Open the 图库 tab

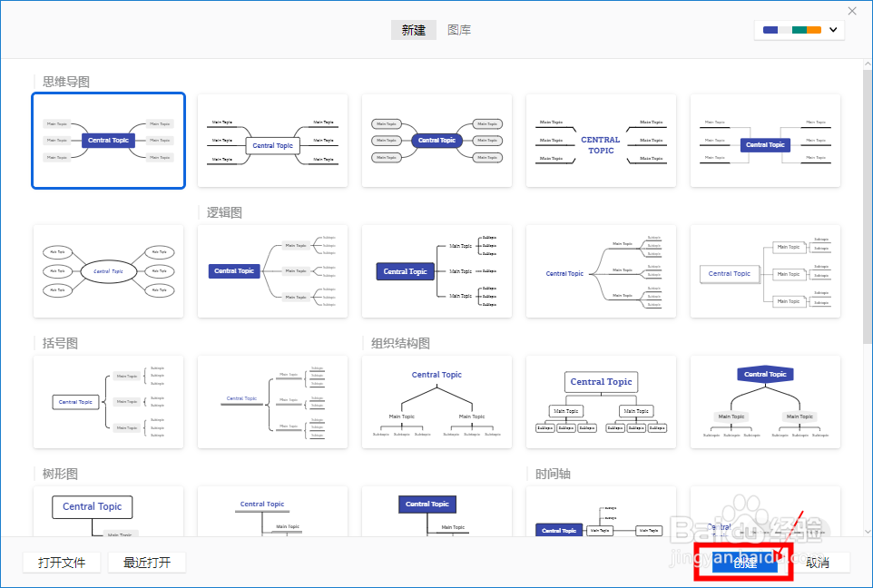tap(459, 30)
